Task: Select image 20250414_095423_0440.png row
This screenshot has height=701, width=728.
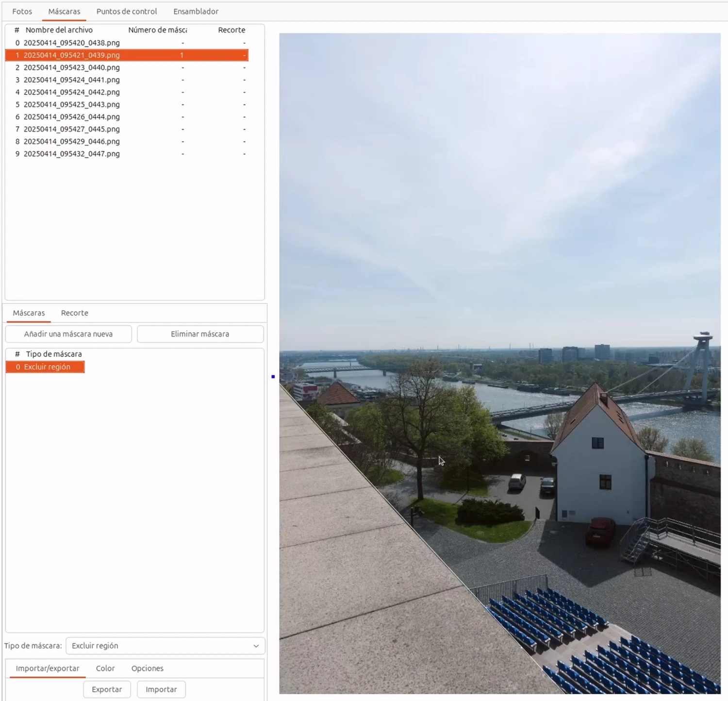Action: click(71, 67)
